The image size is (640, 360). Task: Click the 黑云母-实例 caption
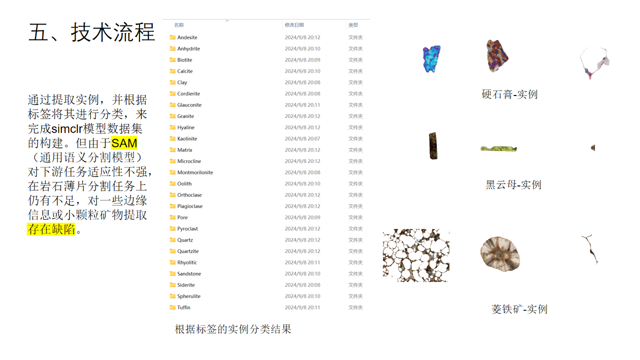pyautogui.click(x=513, y=185)
